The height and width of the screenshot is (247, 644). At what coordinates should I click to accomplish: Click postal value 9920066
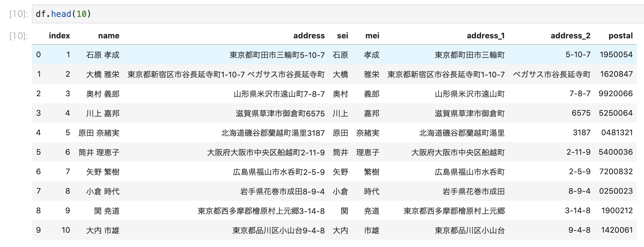[x=616, y=94]
